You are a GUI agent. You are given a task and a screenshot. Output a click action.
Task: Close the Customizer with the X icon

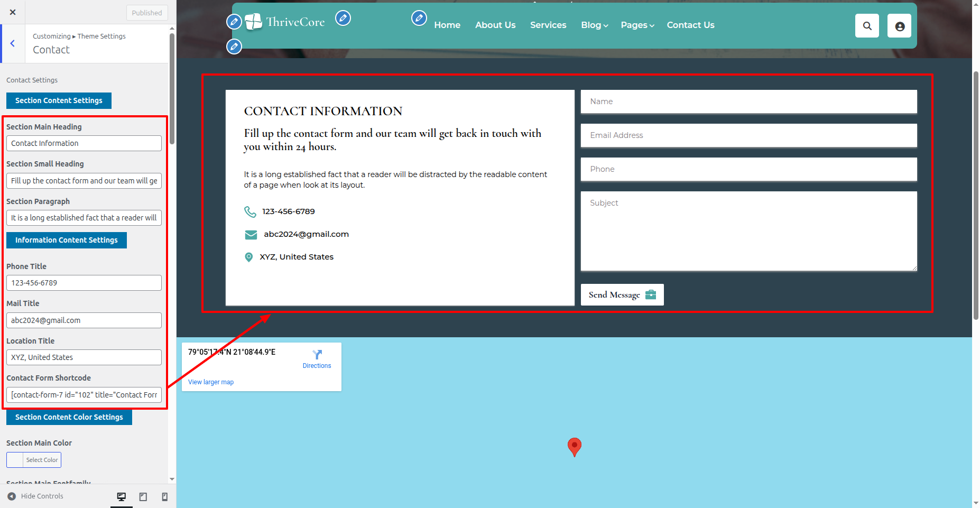click(13, 12)
